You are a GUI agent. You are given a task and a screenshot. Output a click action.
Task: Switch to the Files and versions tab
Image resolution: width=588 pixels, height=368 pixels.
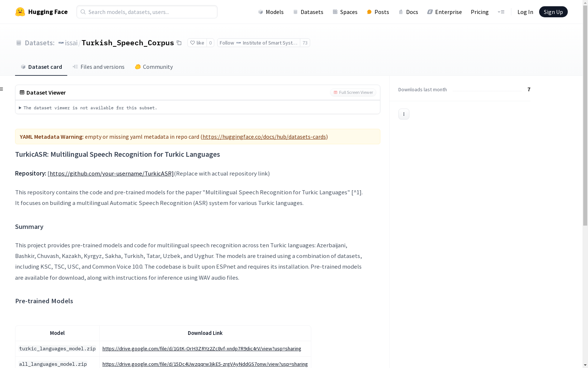pos(98,67)
